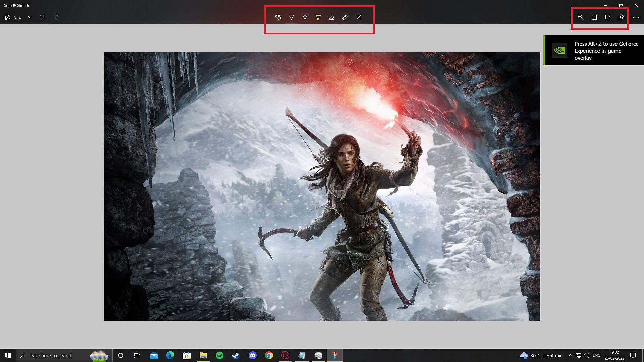Activate the Image Crop tool
The height and width of the screenshot is (362, 644).
coord(359,17)
